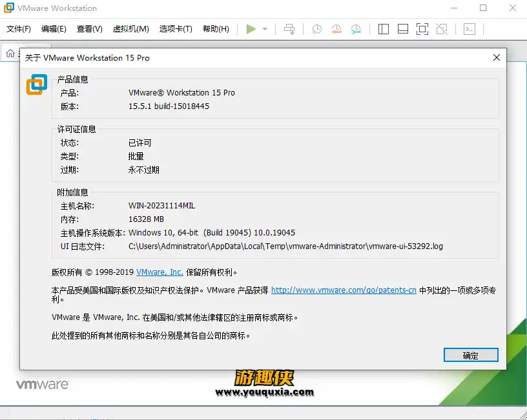Toggle full screen mode
The width and height of the screenshot is (527, 420).
coord(421,28)
